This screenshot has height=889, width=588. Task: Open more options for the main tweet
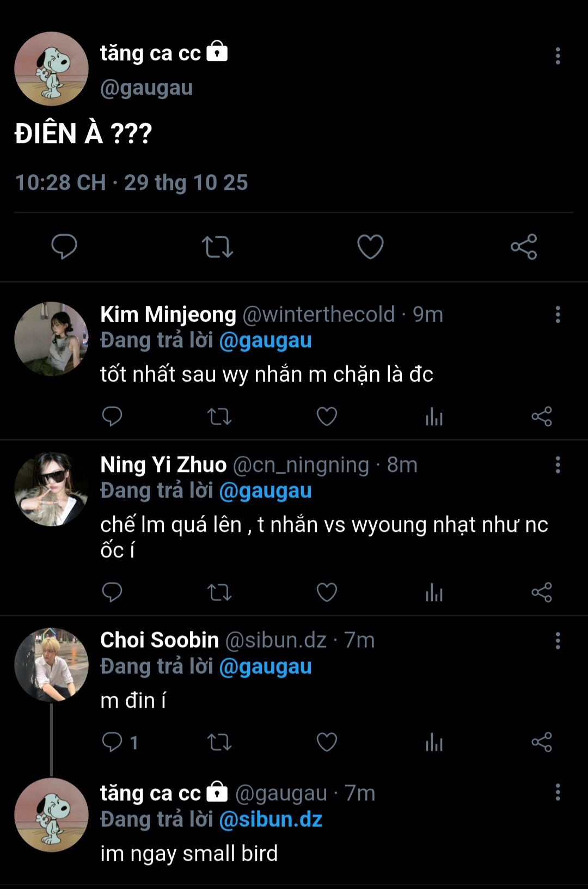click(558, 56)
